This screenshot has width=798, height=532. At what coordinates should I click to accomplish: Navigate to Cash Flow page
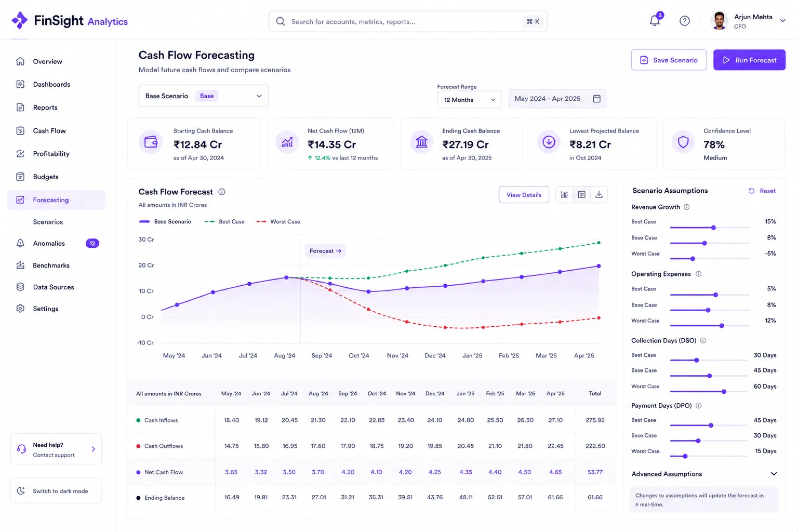point(56,130)
